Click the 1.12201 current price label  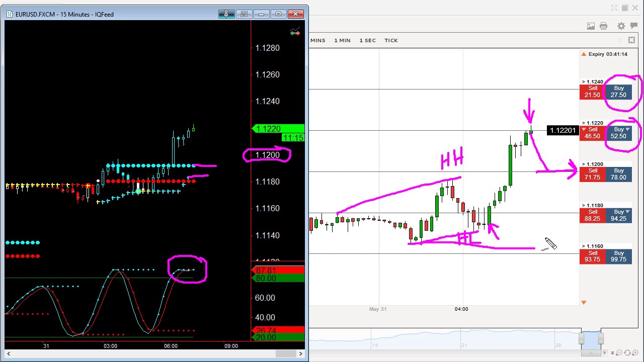click(562, 130)
